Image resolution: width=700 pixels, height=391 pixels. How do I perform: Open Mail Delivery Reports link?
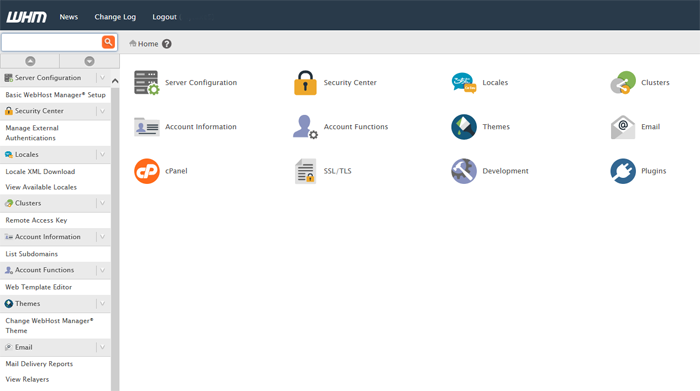pos(39,364)
